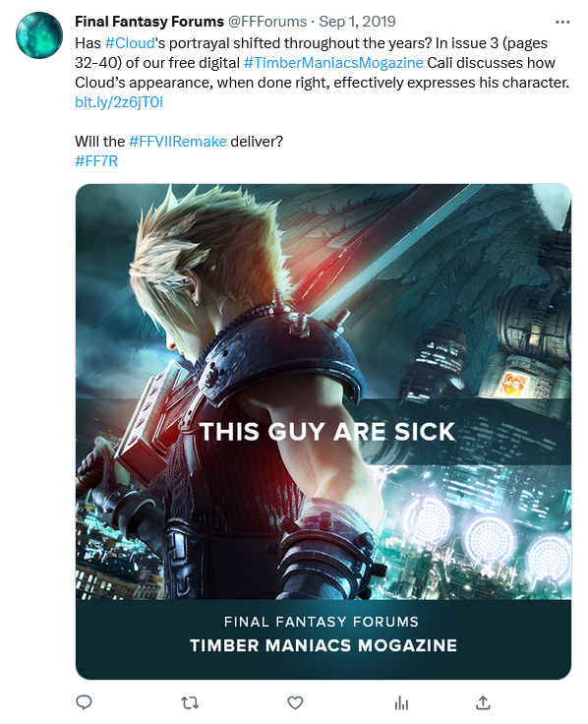The image size is (588, 724).
Task: Click the Timber Maniacs Mogazine banner text
Action: 323,645
